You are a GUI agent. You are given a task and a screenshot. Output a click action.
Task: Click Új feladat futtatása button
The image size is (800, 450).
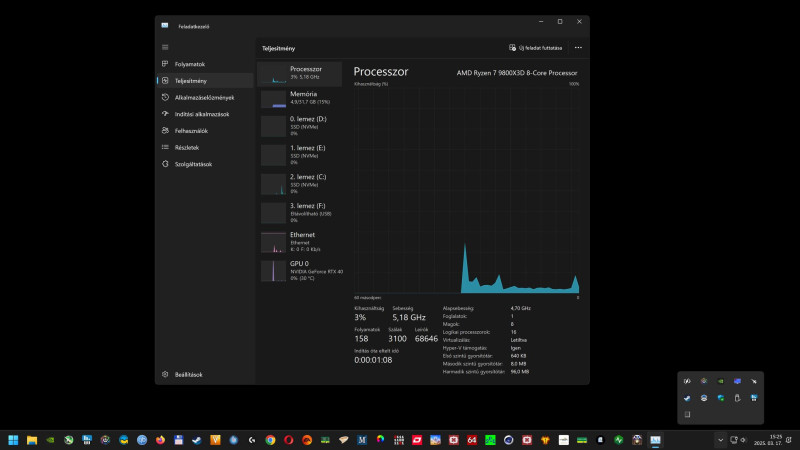[535, 48]
